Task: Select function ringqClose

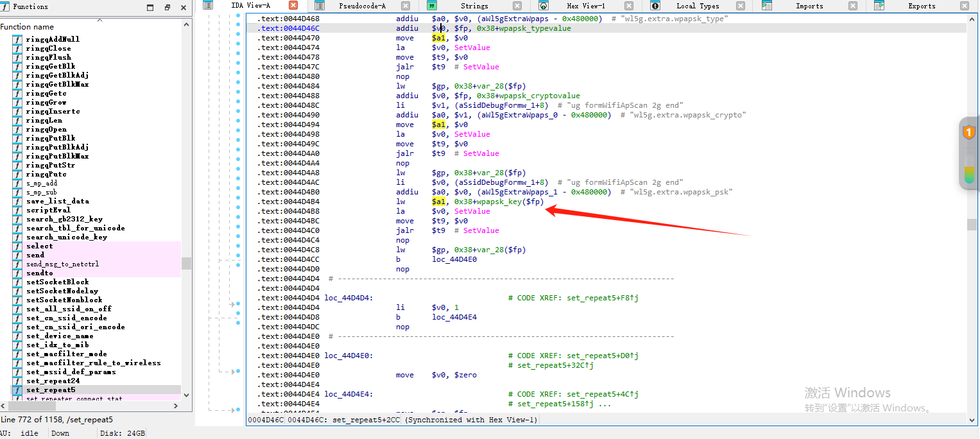Action: (x=49, y=48)
